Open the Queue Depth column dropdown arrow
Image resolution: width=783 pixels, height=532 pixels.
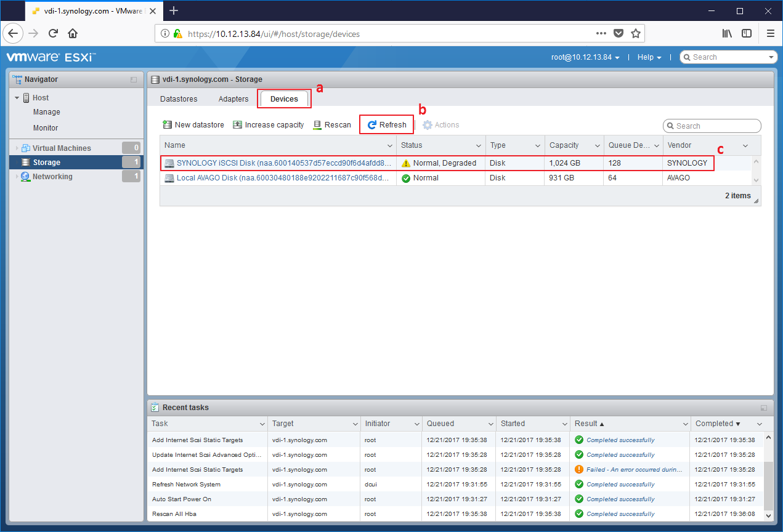(x=656, y=146)
